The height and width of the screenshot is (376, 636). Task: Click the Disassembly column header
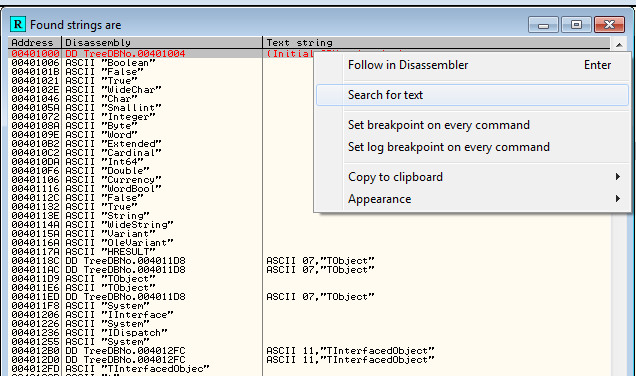pyautogui.click(x=162, y=42)
